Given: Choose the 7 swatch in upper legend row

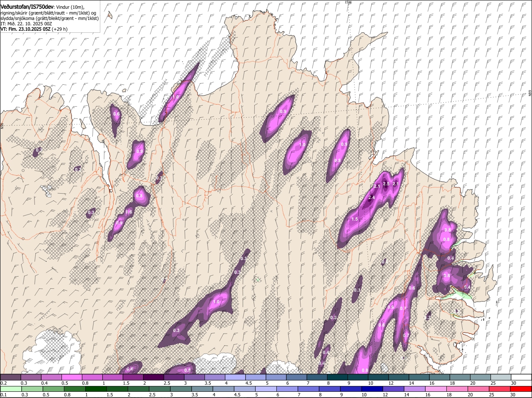Looking at the screenshot, I should (x=317, y=377).
